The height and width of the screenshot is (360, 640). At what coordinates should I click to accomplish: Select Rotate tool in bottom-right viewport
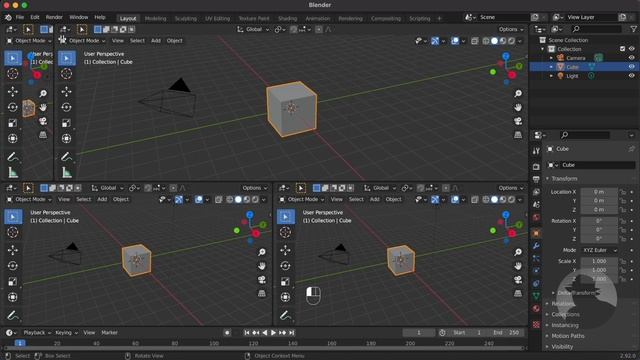click(x=285, y=266)
